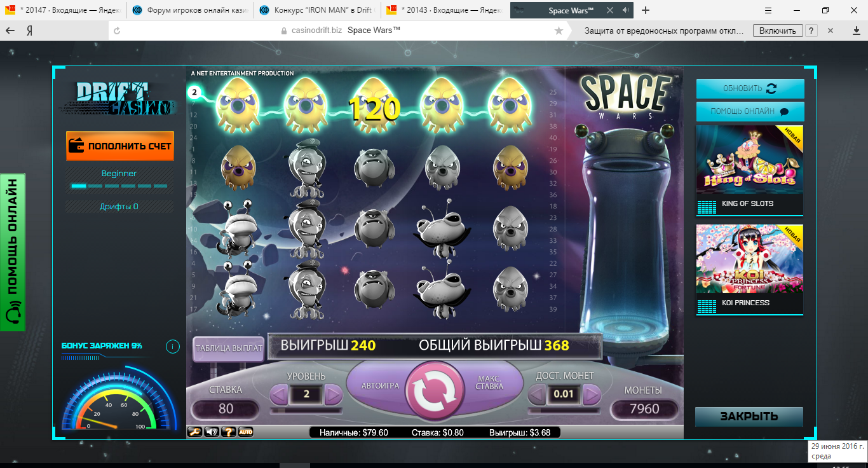Adjust the bet level slider

click(x=306, y=411)
